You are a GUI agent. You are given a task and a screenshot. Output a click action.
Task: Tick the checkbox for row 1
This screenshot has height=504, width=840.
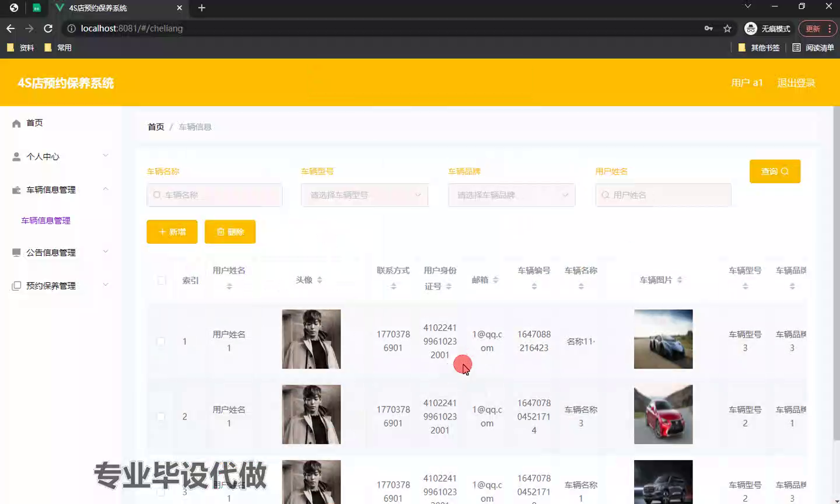point(161,341)
